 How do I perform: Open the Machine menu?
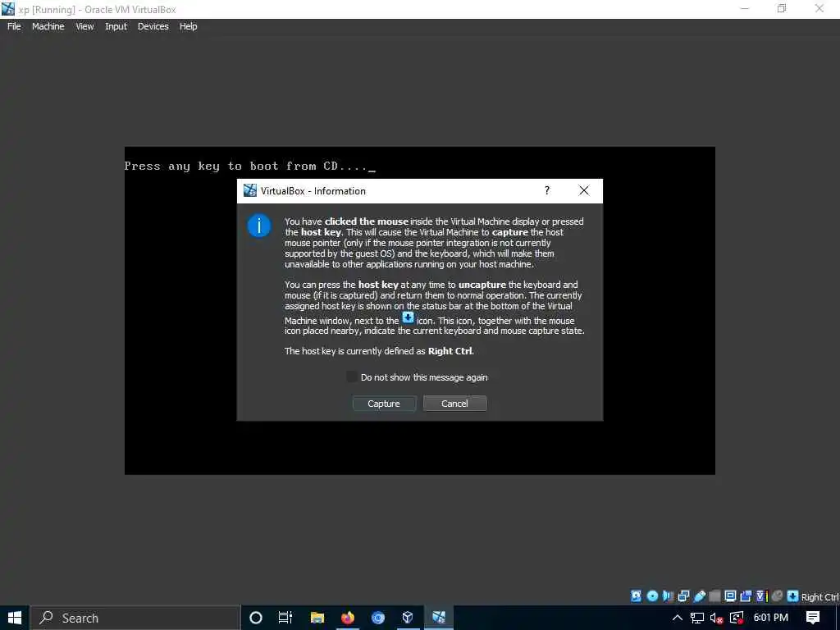(x=48, y=26)
